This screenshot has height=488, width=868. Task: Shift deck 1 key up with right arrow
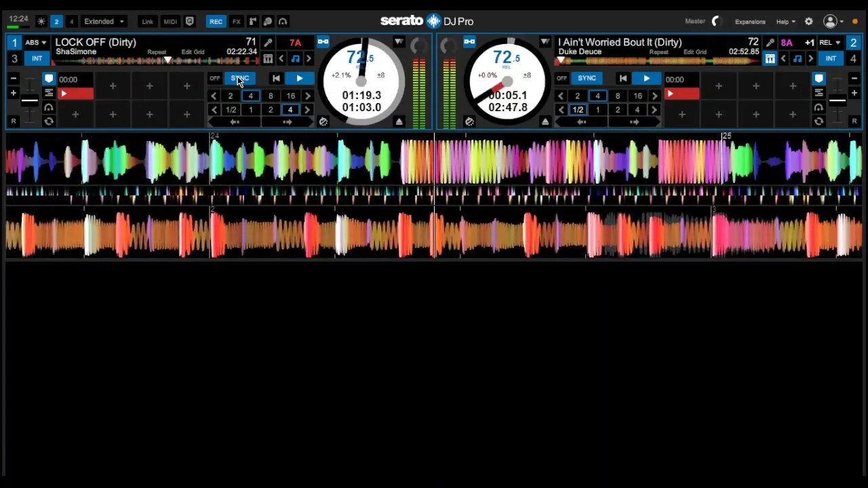click(x=309, y=59)
